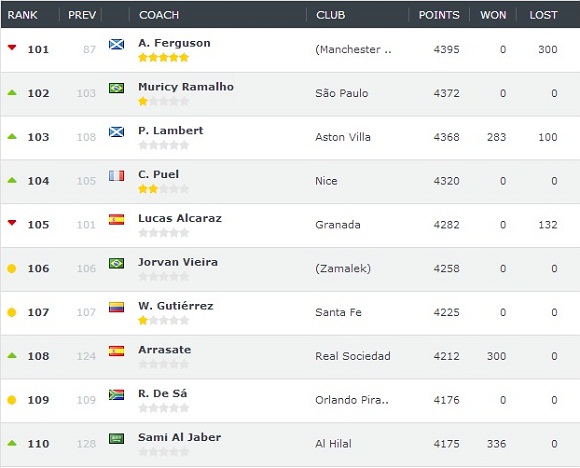
Task: Click the Colombia flag next to W. Gutiérrez
Action: point(116,307)
